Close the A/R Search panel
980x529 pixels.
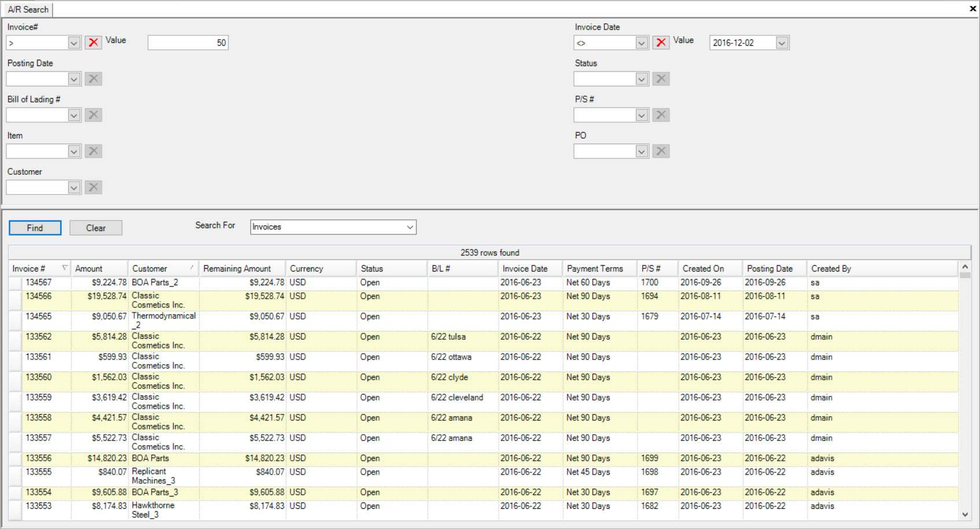click(972, 9)
